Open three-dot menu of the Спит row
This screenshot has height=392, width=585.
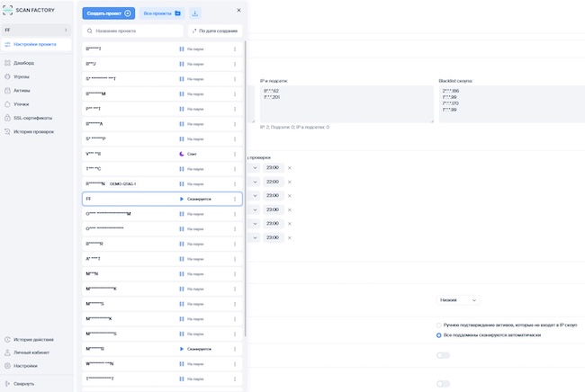[x=235, y=154]
